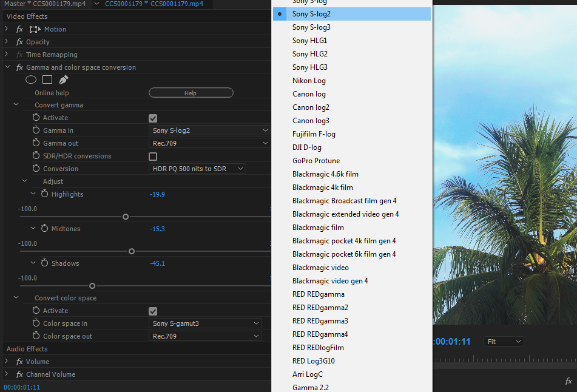
Task: Collapse the Convert gamma group
Action: (16, 104)
